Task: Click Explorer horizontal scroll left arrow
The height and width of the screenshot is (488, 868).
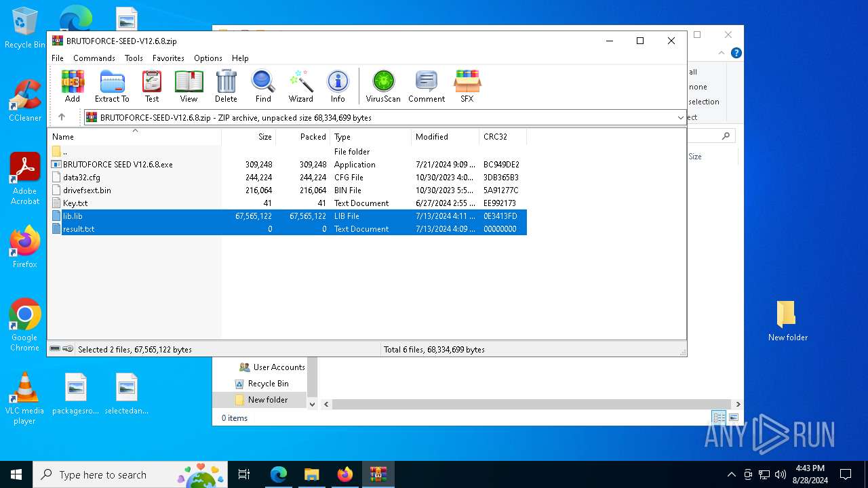Action: coord(326,405)
